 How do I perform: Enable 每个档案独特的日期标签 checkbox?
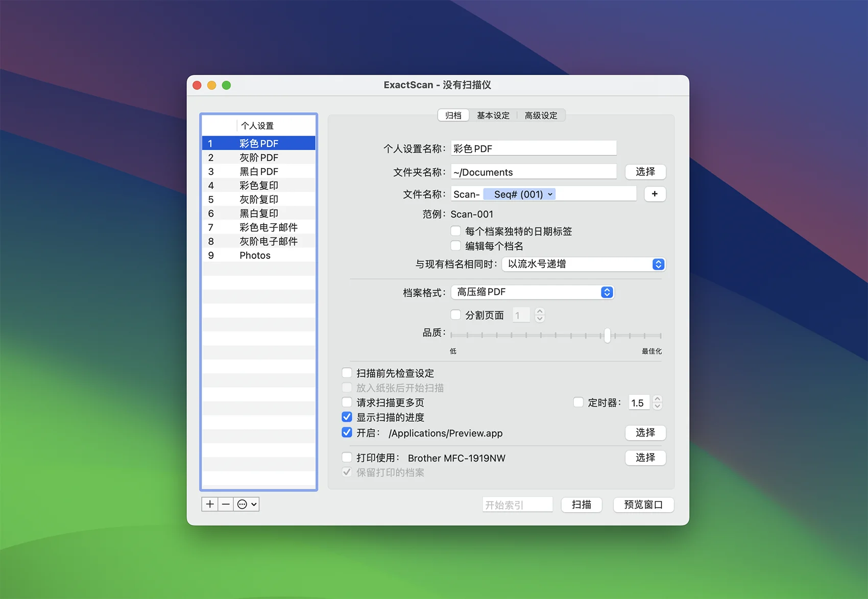[456, 231]
